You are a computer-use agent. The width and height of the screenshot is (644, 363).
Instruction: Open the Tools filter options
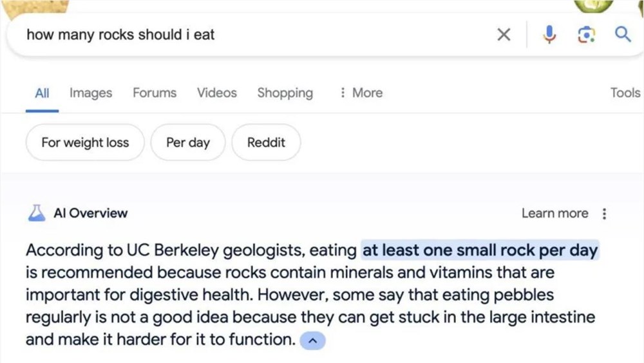point(625,93)
